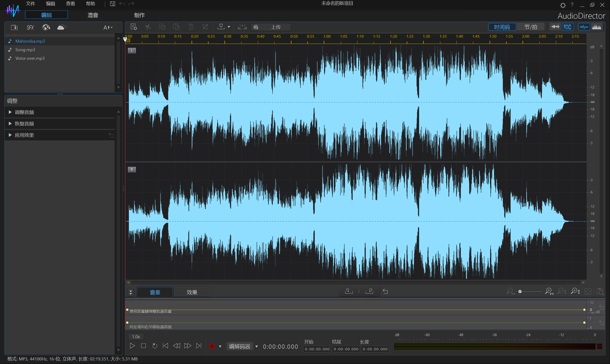Click the crop audio toolbar icon
The height and width of the screenshot is (364, 610).
pyautogui.click(x=205, y=27)
